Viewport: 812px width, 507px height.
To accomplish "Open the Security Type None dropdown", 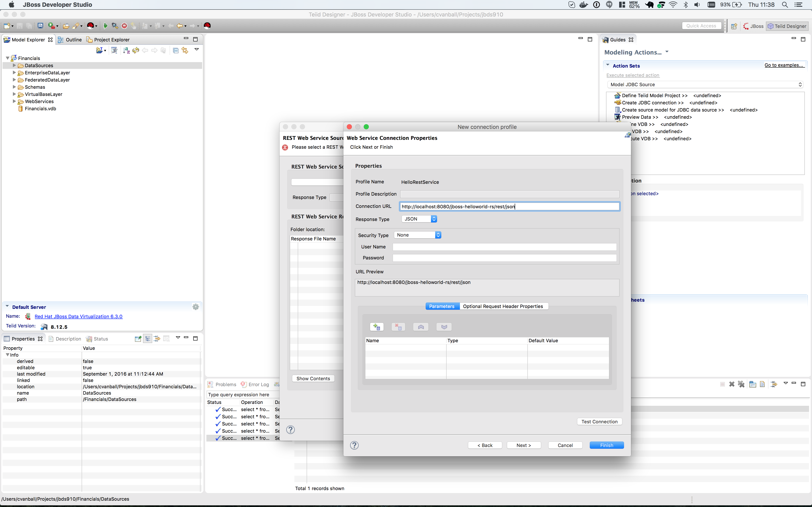I will (417, 235).
